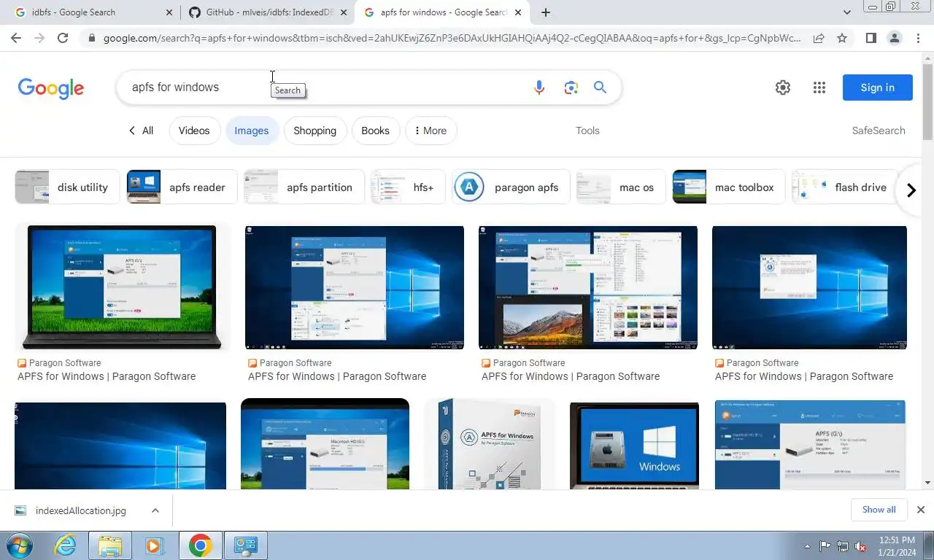
Task: Open Windows Media Player from taskbar
Action: (154, 545)
